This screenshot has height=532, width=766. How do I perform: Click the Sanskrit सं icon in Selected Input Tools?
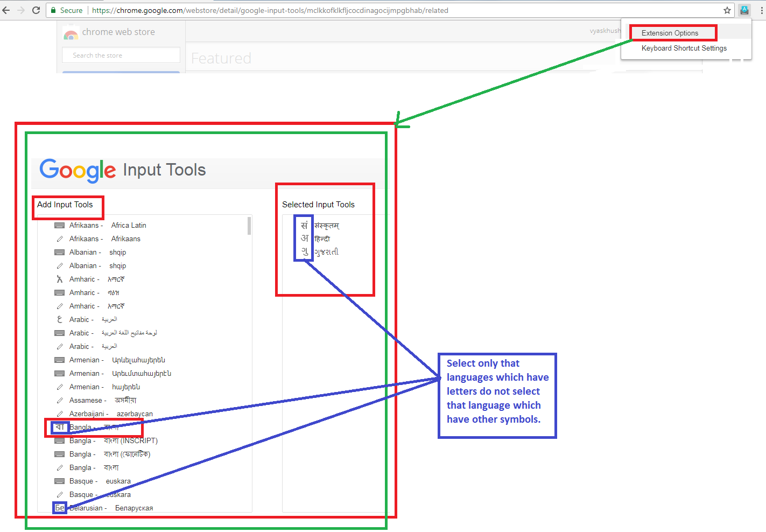tap(304, 226)
